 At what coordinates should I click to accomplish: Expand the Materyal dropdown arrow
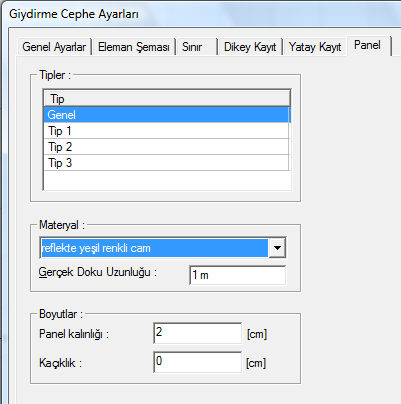pyautogui.click(x=277, y=248)
